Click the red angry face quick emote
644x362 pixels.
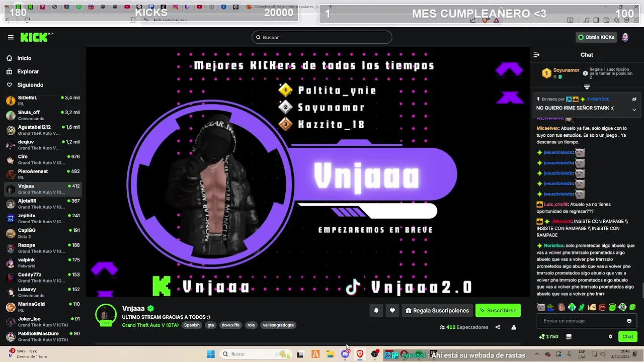[602, 307]
